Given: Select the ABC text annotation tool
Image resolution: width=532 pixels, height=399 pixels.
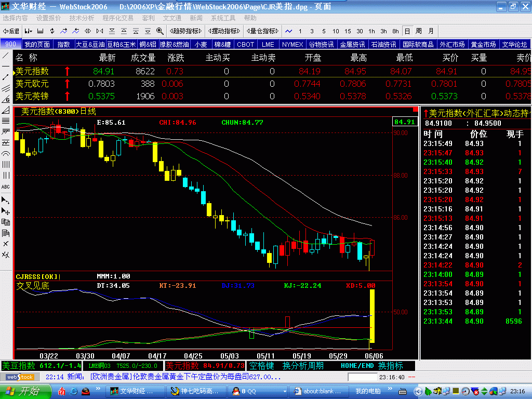Looking at the screenshot, I should tap(6, 187).
